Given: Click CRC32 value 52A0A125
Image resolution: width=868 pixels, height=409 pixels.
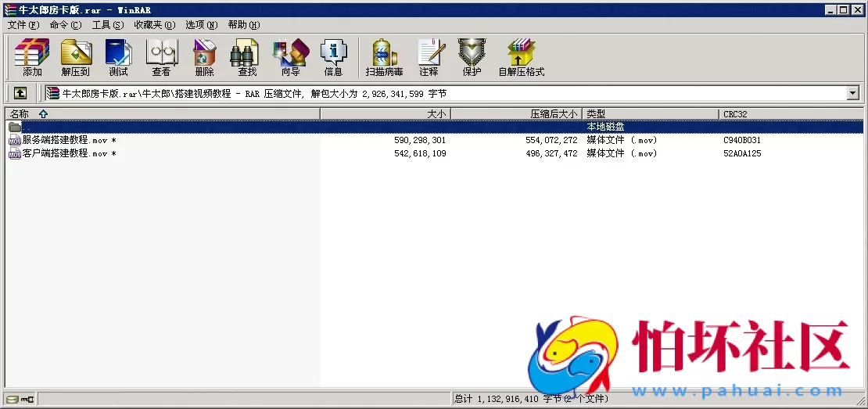Looking at the screenshot, I should click(742, 153).
